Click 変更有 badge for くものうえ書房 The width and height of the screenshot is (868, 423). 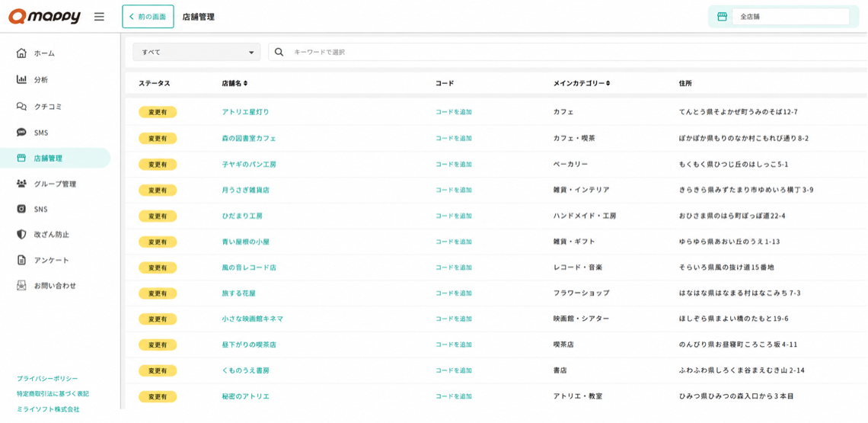point(158,370)
